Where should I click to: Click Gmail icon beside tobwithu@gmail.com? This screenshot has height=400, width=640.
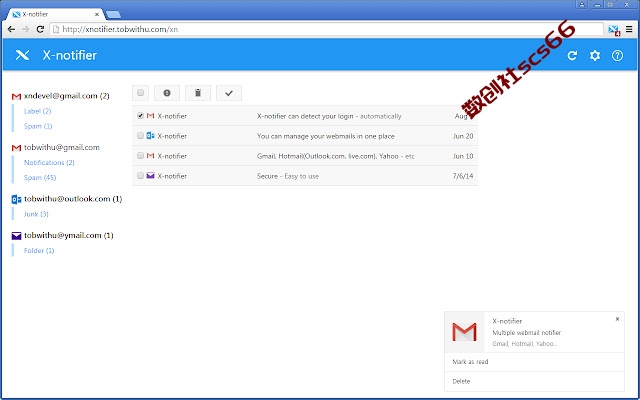coord(16,148)
